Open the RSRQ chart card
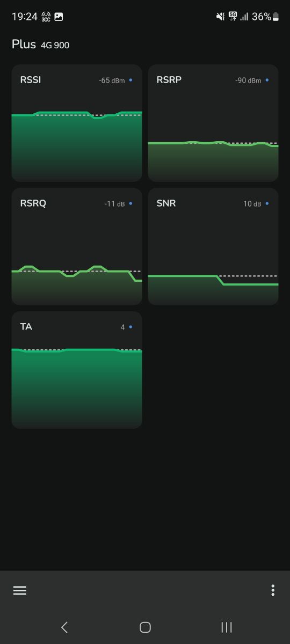 (77, 246)
